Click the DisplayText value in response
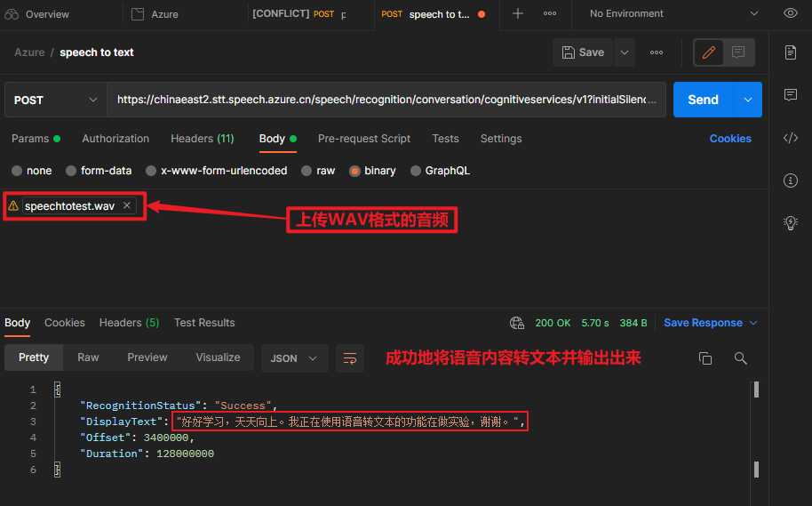 pyautogui.click(x=348, y=422)
